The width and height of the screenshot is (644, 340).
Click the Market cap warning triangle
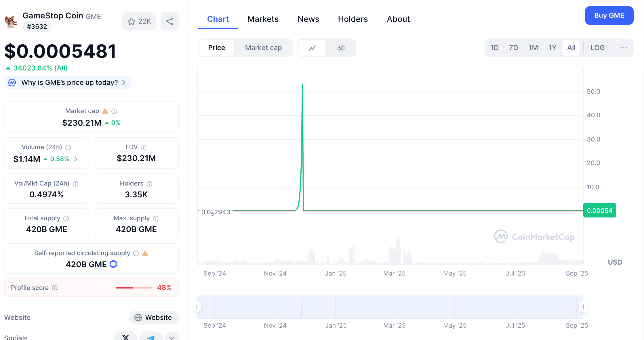coord(105,111)
